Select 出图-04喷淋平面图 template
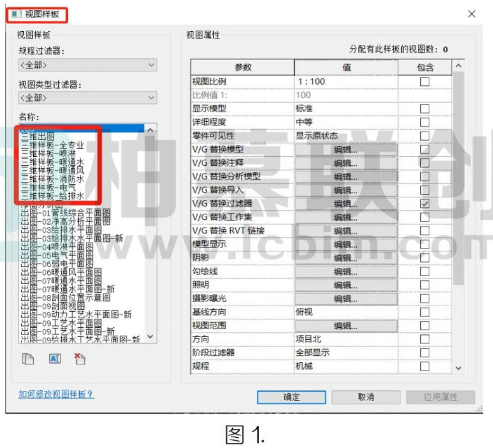Screen dimensions: 493x448 pos(57,247)
